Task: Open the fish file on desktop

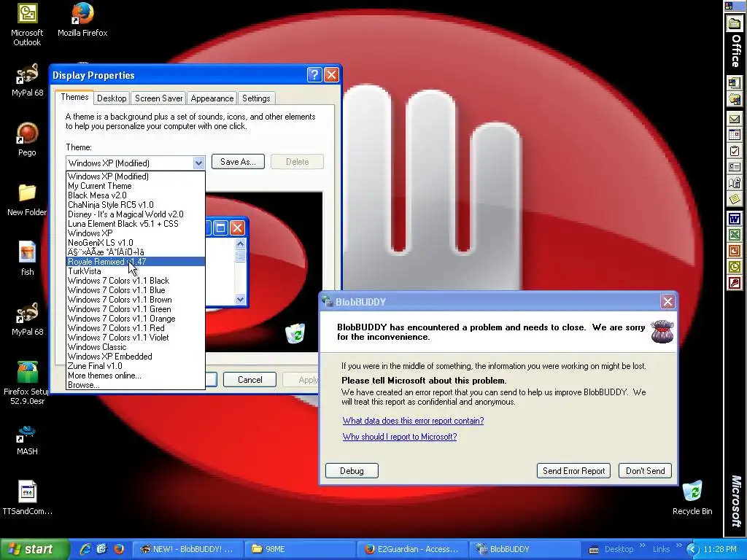Action: pyautogui.click(x=27, y=258)
